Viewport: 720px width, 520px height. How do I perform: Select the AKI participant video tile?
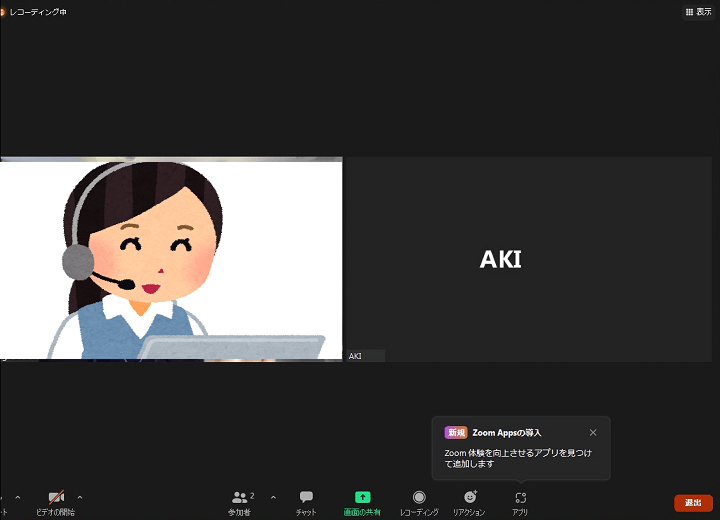point(529,259)
